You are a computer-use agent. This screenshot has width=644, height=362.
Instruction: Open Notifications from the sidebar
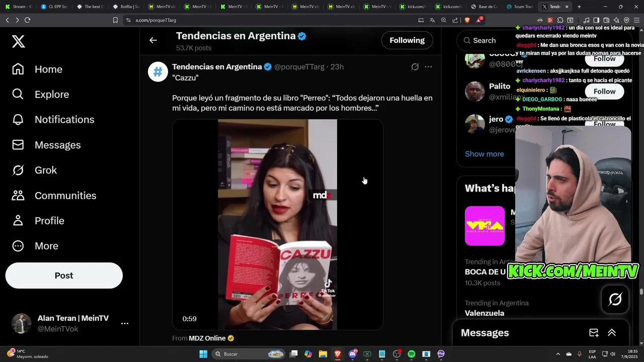coord(53,120)
